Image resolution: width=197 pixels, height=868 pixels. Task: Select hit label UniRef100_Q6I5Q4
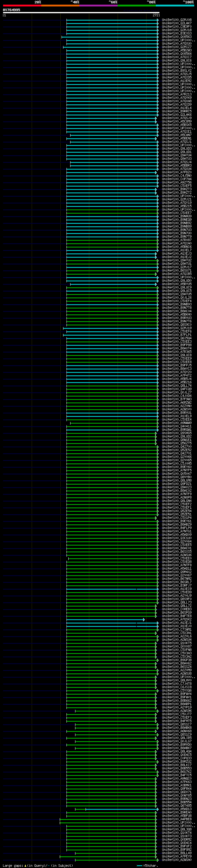177,338
